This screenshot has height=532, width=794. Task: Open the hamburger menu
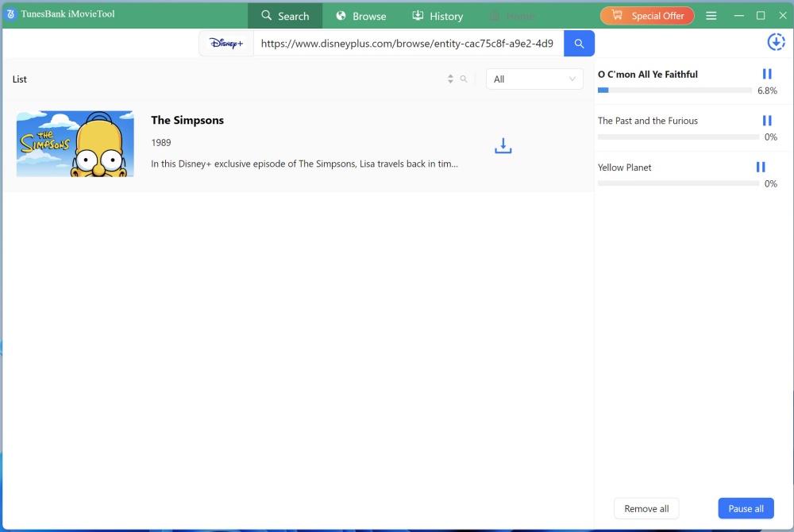pos(711,15)
